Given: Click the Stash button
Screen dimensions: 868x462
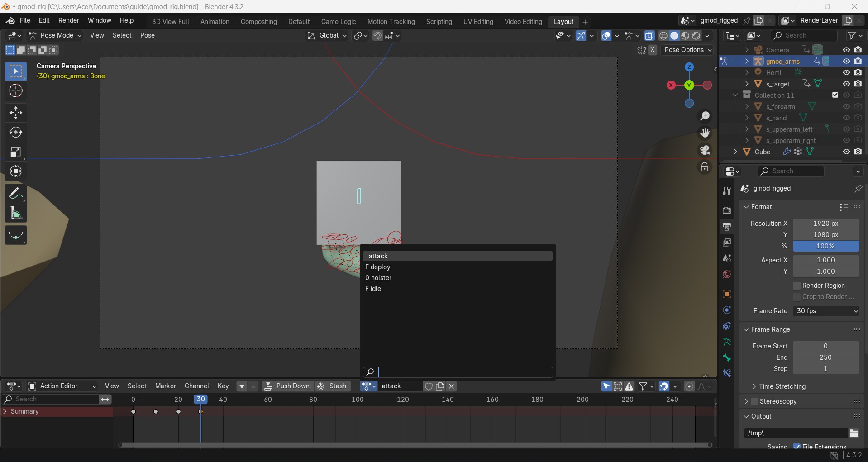Looking at the screenshot, I should [332, 386].
